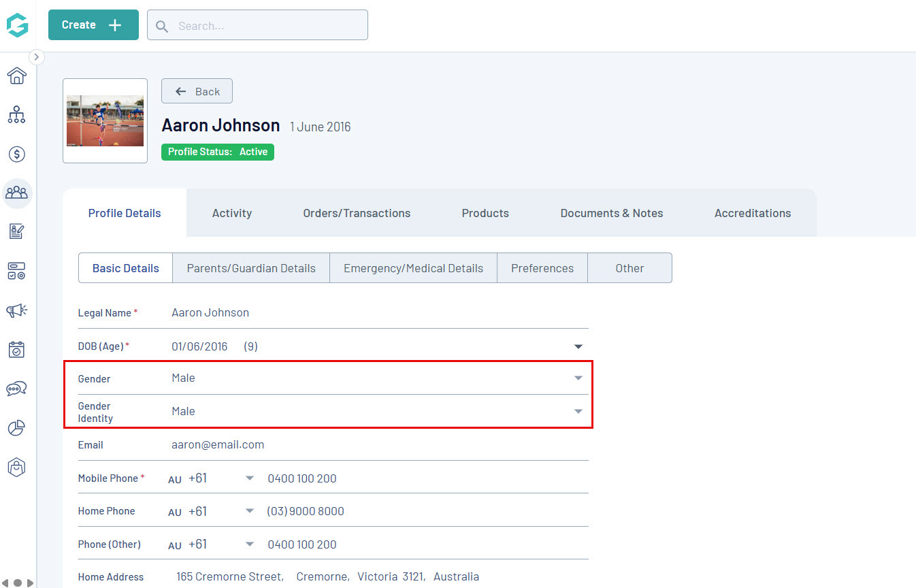Select the Emergency/Medical Details sub-tab
Image resolution: width=916 pixels, height=588 pixels.
tap(413, 268)
